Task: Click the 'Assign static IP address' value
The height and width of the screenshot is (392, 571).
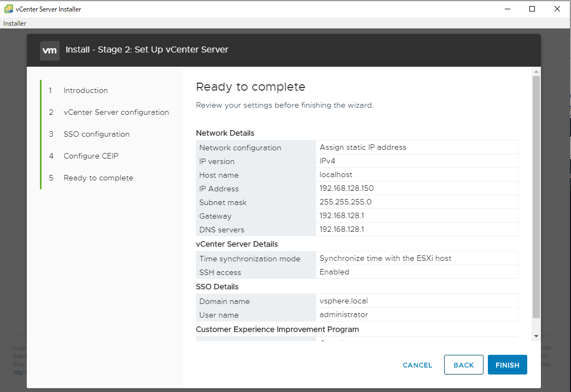Action: coord(363,147)
